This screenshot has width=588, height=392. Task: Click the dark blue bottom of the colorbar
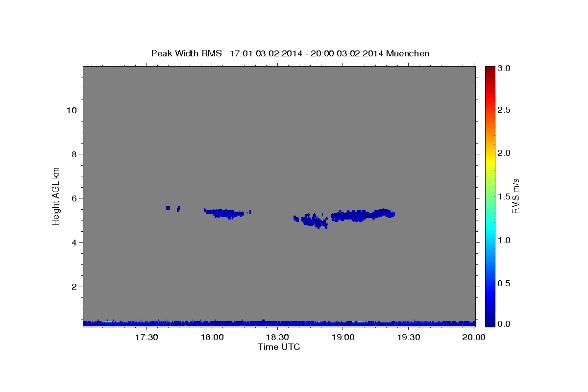490,321
